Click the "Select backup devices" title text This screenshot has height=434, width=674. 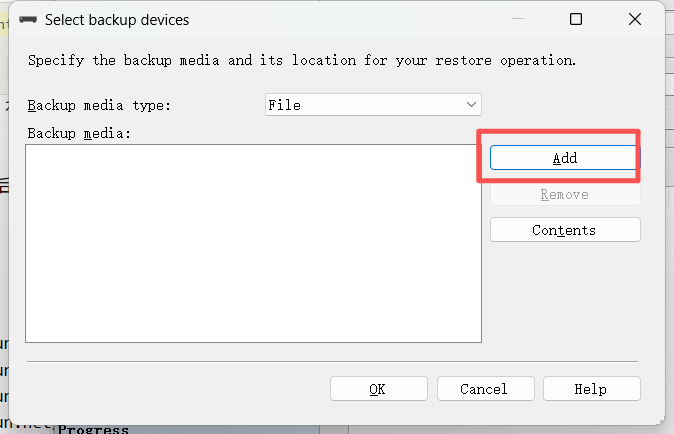117,20
